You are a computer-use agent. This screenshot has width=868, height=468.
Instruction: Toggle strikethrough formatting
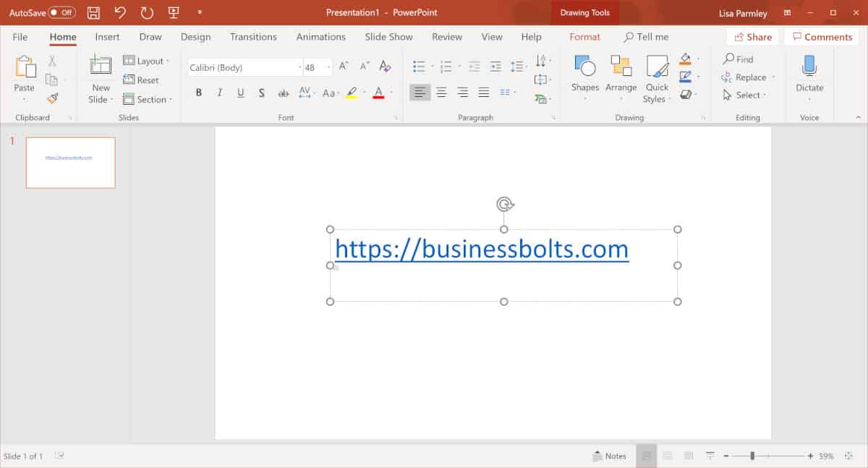284,93
